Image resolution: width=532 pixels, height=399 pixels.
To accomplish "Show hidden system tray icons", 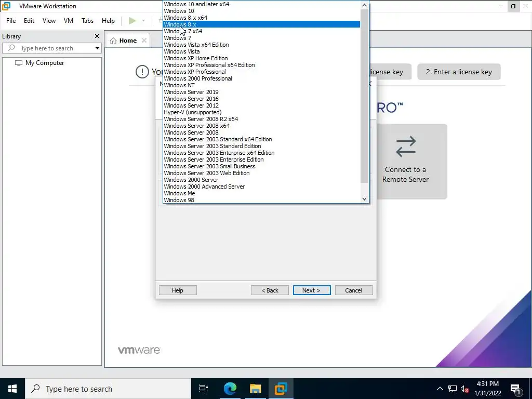I will [x=440, y=389].
